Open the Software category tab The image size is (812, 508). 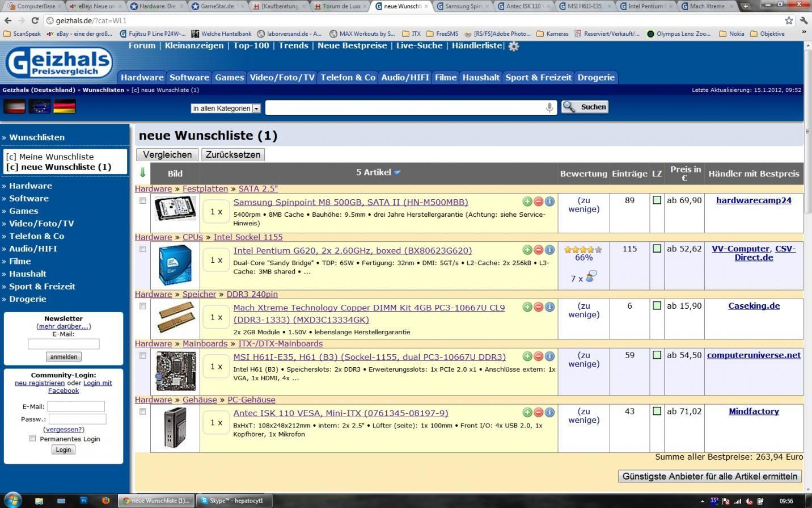189,77
